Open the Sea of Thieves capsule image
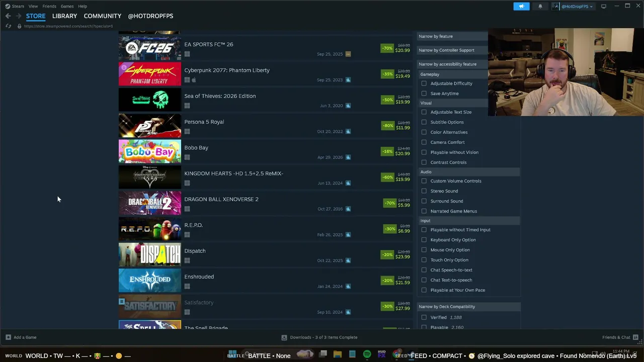 click(x=150, y=100)
